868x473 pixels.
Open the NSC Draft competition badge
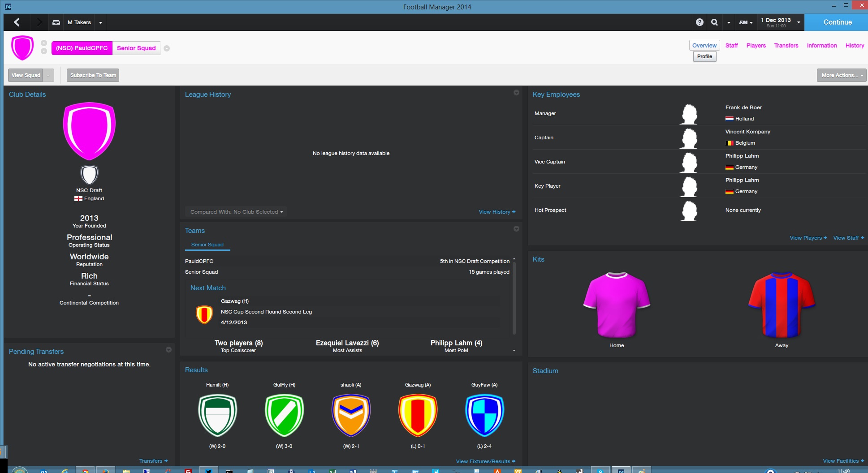(89, 175)
